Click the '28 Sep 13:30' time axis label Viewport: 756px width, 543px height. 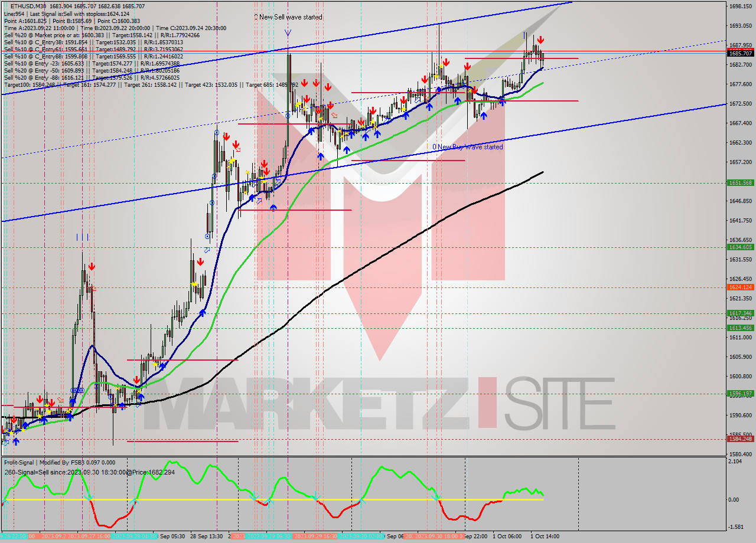click(207, 537)
